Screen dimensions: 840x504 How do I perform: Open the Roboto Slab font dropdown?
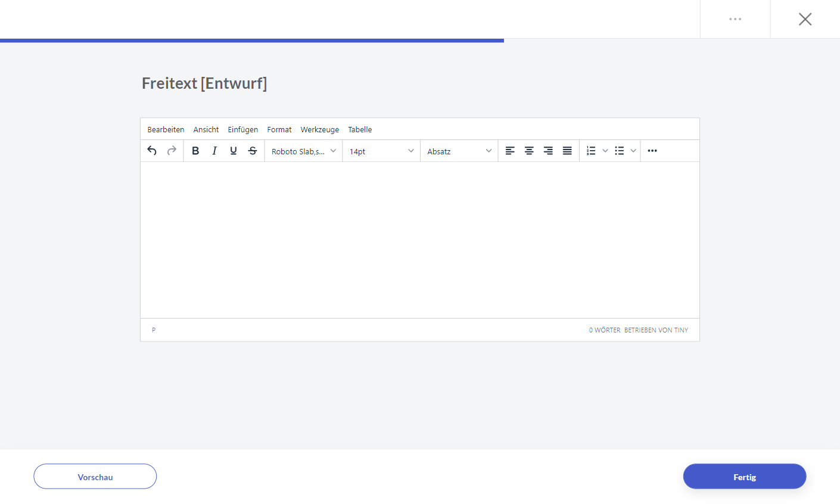click(303, 151)
